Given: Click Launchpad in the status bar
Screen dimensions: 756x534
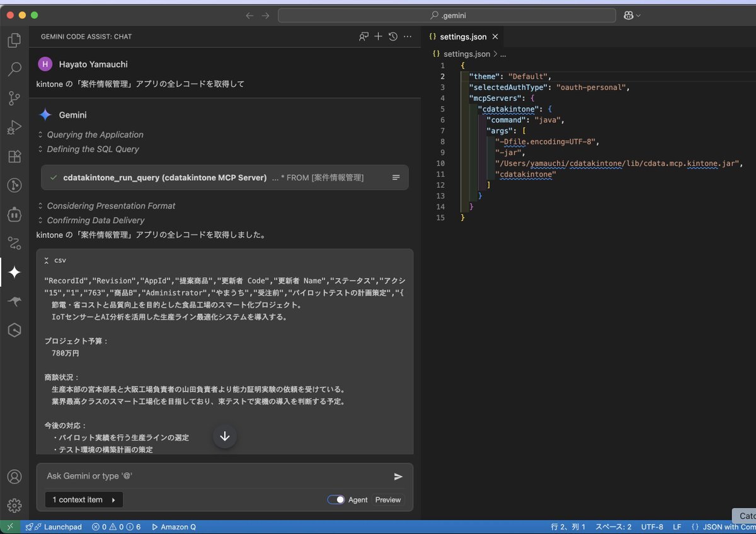Looking at the screenshot, I should click(54, 526).
